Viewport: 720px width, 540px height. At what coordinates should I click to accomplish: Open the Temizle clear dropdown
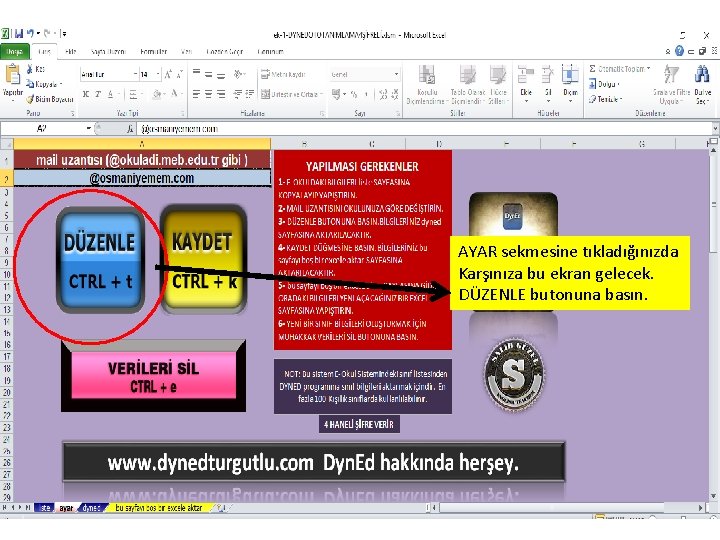click(x=606, y=99)
